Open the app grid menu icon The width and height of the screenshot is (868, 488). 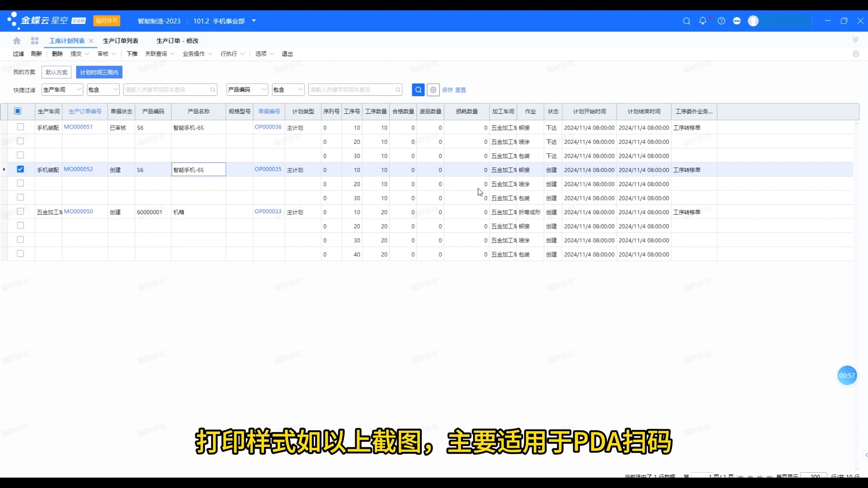[35, 41]
